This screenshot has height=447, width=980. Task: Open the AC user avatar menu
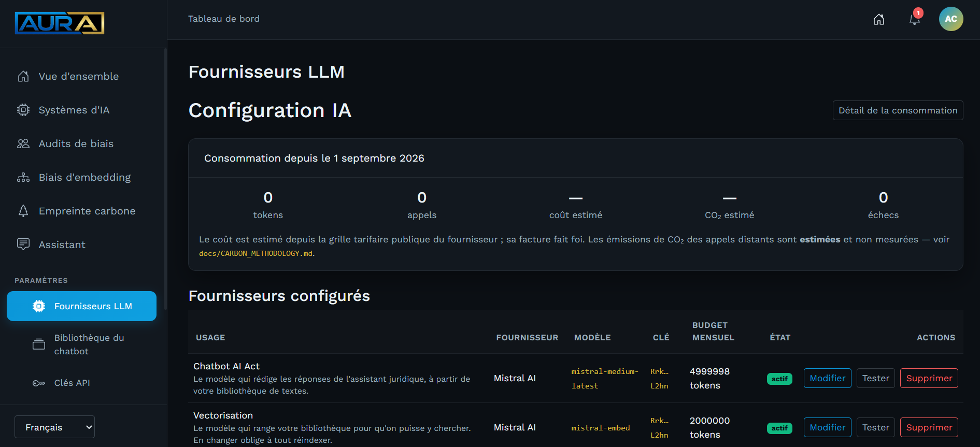951,19
